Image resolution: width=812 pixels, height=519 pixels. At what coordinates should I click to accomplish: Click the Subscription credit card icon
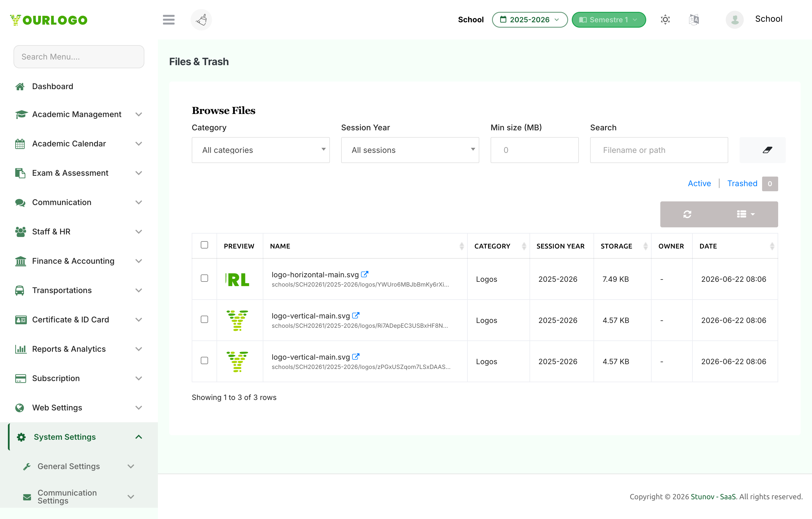(21, 379)
